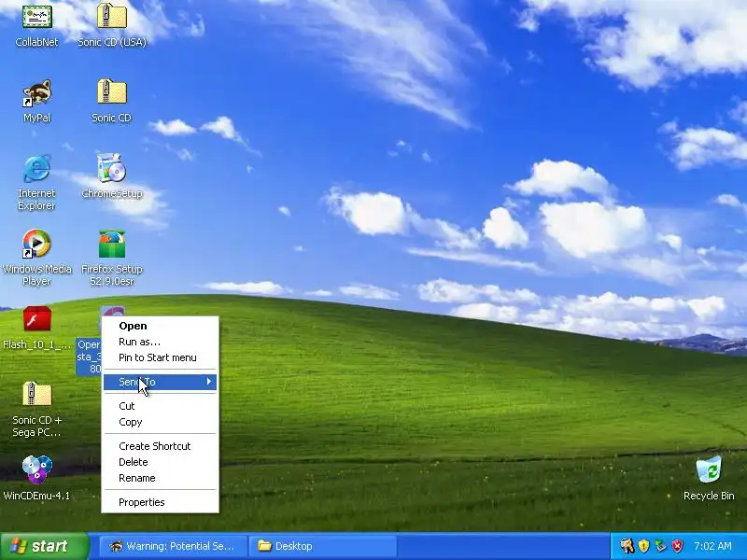This screenshot has width=747, height=560.
Task: Expand the Send To submenu arrow
Action: pos(208,382)
